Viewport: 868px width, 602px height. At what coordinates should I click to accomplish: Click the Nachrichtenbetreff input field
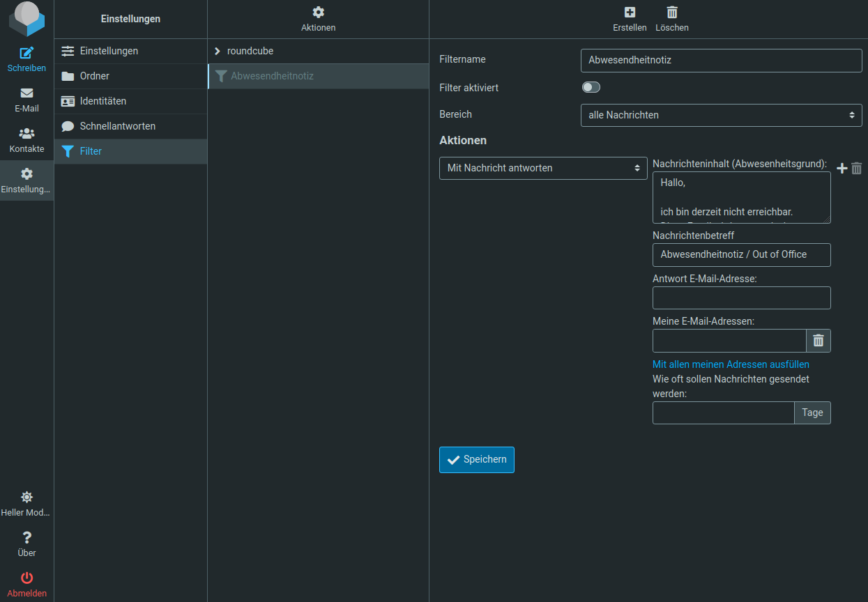[741, 254]
